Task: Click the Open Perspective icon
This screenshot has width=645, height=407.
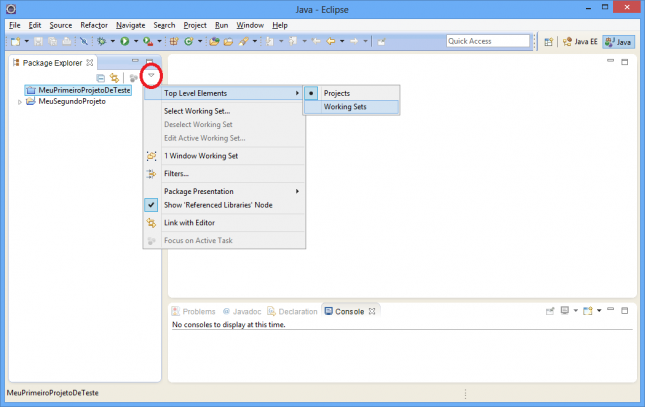Action: point(548,42)
